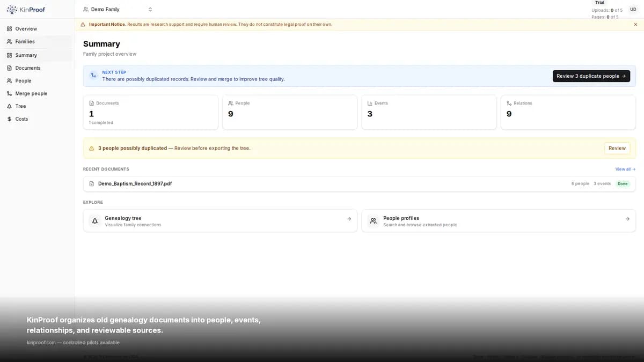Click the Trial plan badge
The height and width of the screenshot is (362, 644).
tap(599, 3)
